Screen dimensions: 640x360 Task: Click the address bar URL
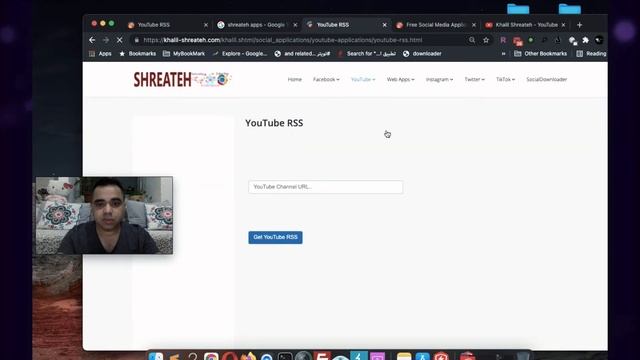click(282, 40)
